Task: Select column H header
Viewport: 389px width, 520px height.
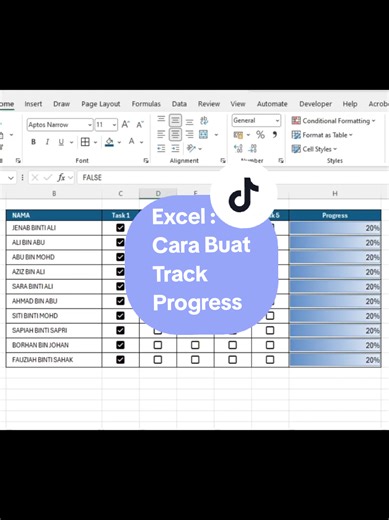Action: click(x=335, y=193)
